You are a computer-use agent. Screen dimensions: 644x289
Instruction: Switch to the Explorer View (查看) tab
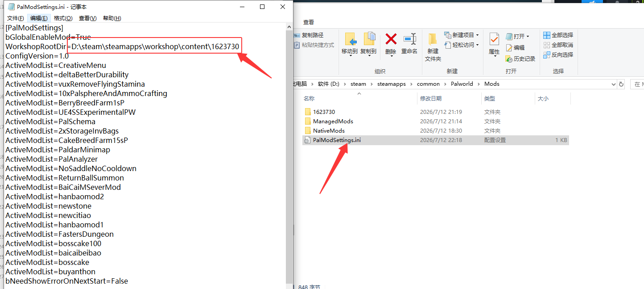pyautogui.click(x=309, y=22)
